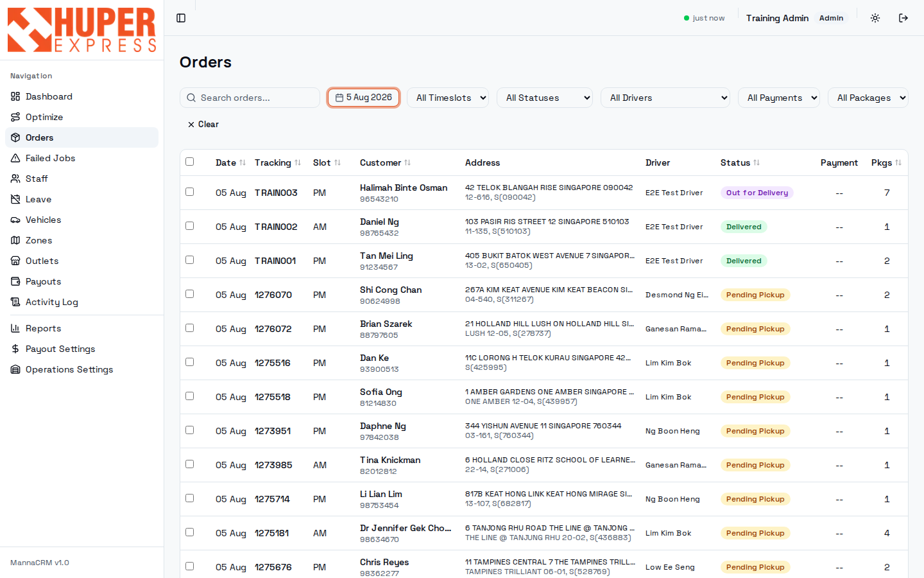Select the 1275518 order checkbox
This screenshot has width=924, height=578.
pyautogui.click(x=189, y=396)
